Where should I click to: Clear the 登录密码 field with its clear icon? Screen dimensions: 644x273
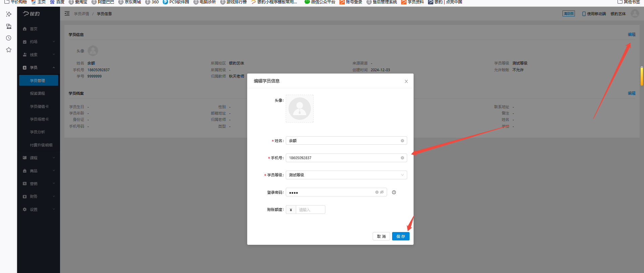(377, 192)
